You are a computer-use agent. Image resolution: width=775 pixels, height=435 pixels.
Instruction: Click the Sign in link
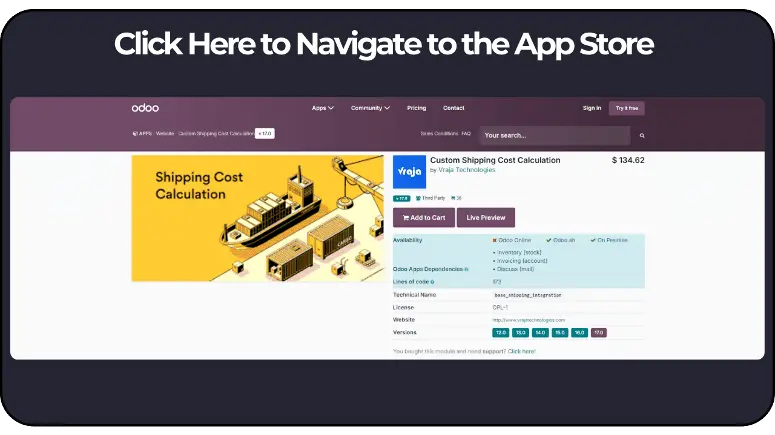[x=592, y=108]
